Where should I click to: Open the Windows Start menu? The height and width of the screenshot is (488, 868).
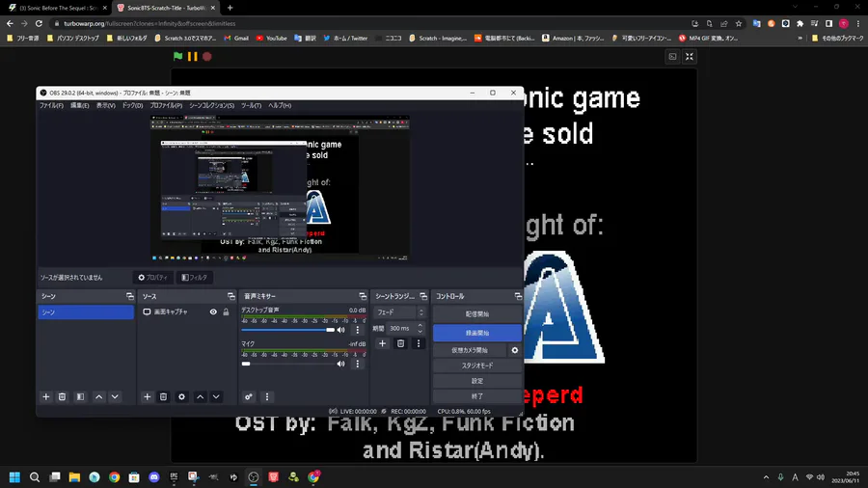click(14, 477)
